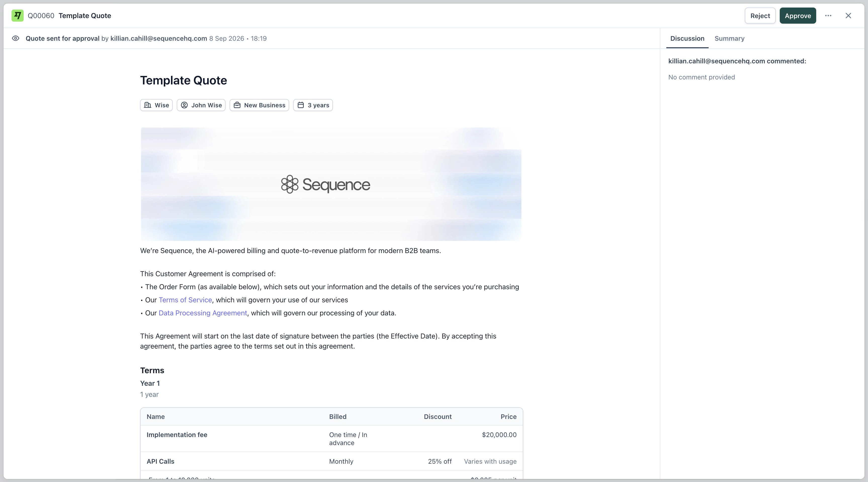This screenshot has height=482, width=868.
Task: Close the quote approval panel
Action: (x=848, y=16)
